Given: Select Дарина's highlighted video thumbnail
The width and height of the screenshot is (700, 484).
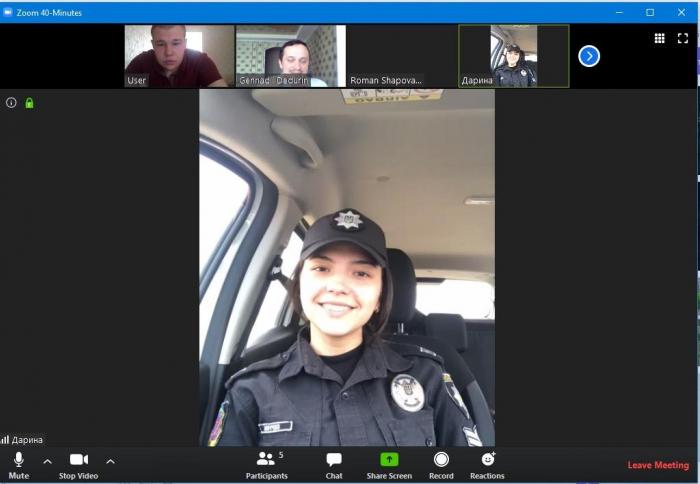Looking at the screenshot, I should coord(514,56).
